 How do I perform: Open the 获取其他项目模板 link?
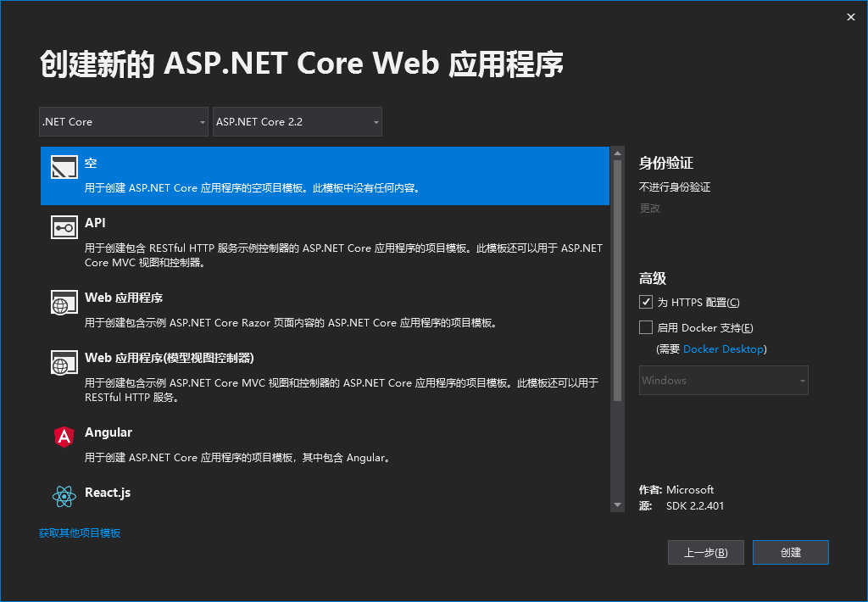pos(80,532)
